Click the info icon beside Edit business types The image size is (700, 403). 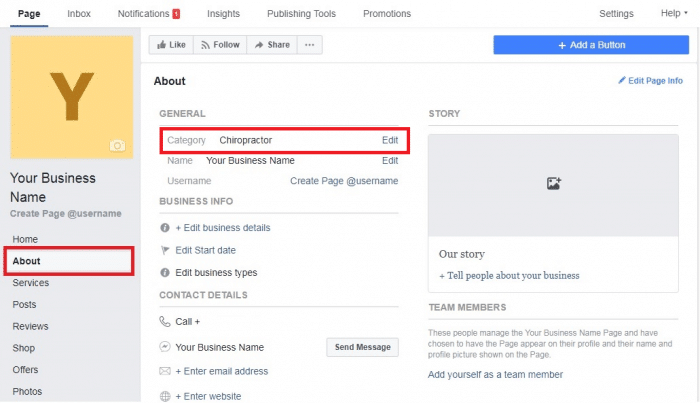click(165, 272)
